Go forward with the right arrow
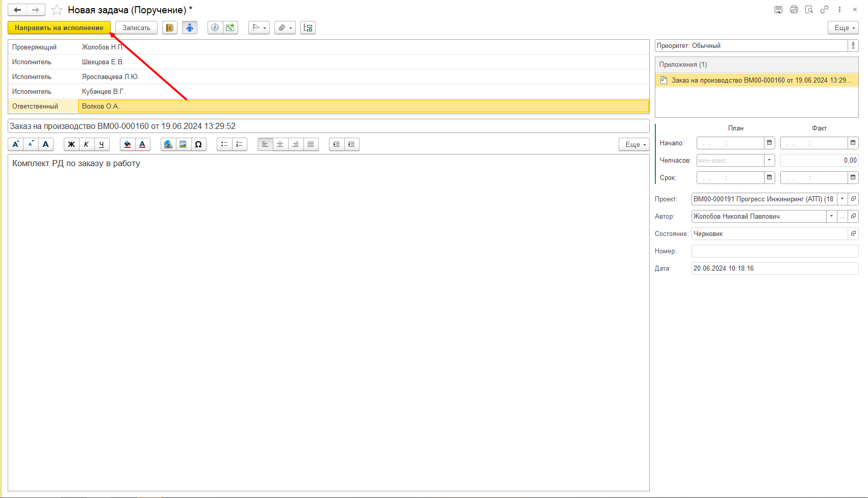This screenshot has height=498, width=868. coord(36,10)
